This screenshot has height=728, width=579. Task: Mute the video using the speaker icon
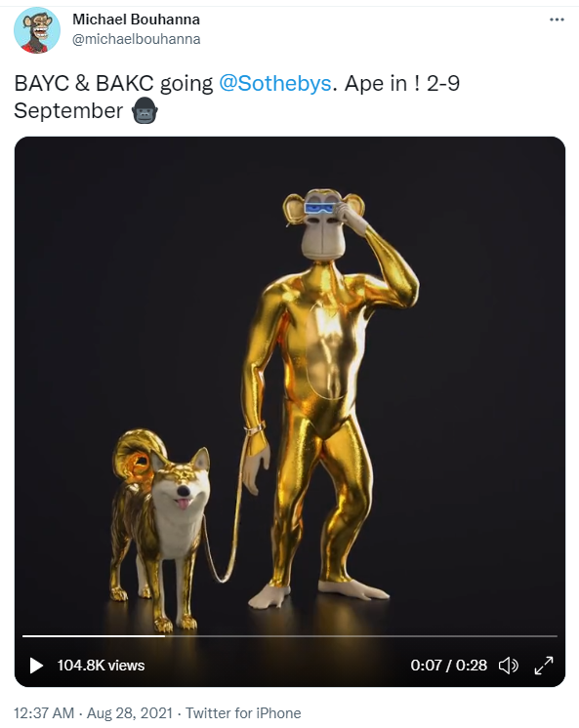[509, 666]
